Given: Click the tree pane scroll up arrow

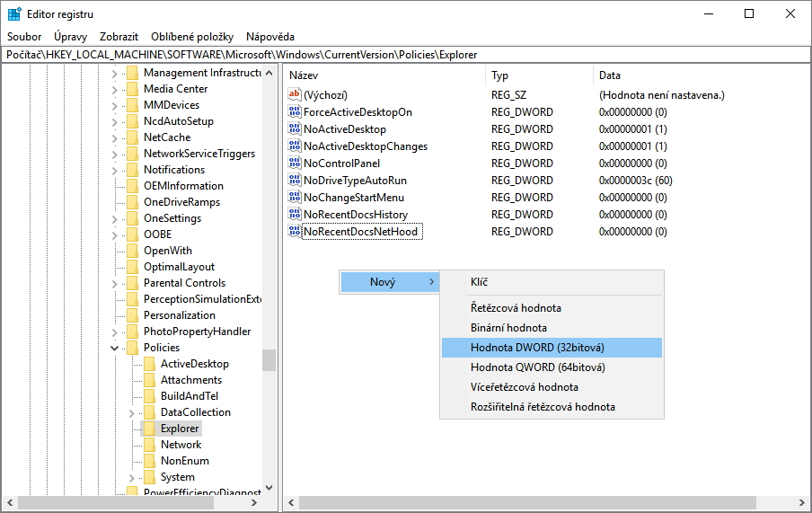Looking at the screenshot, I should click(269, 73).
